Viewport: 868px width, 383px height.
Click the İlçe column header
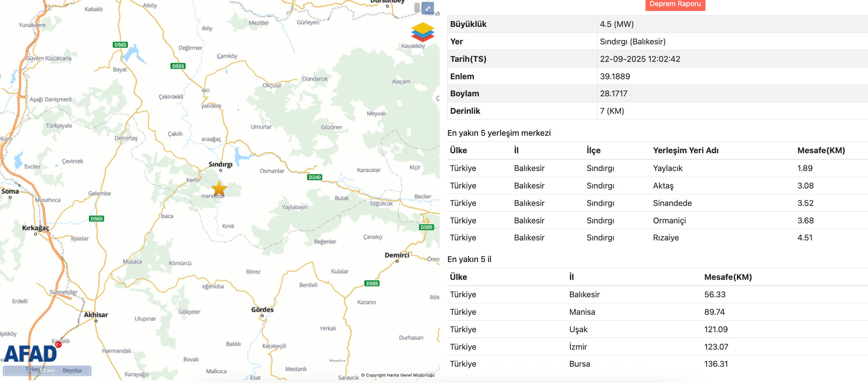click(593, 151)
